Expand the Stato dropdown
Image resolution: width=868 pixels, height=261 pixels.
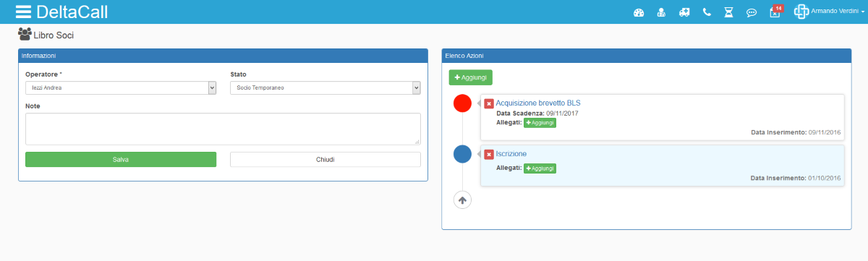point(325,87)
